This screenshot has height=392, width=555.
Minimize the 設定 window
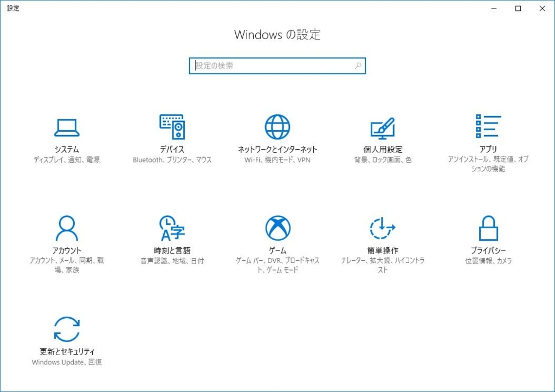[494, 9]
